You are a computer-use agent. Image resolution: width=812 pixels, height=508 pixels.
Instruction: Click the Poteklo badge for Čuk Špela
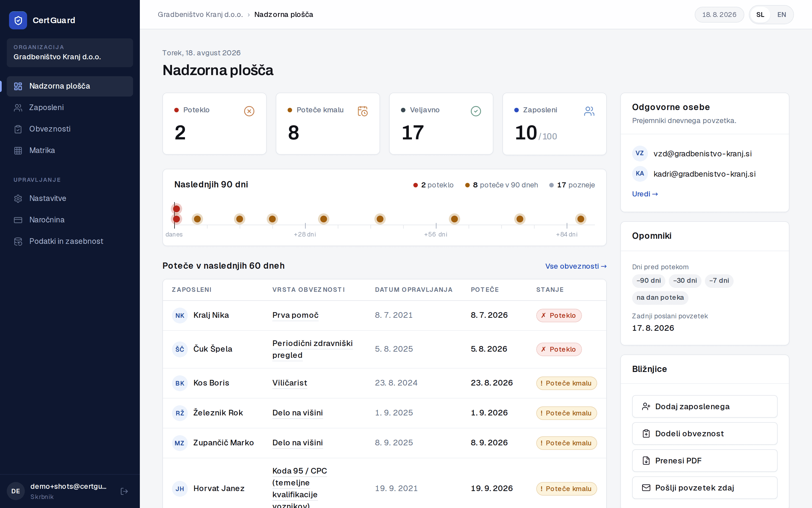[x=559, y=349]
